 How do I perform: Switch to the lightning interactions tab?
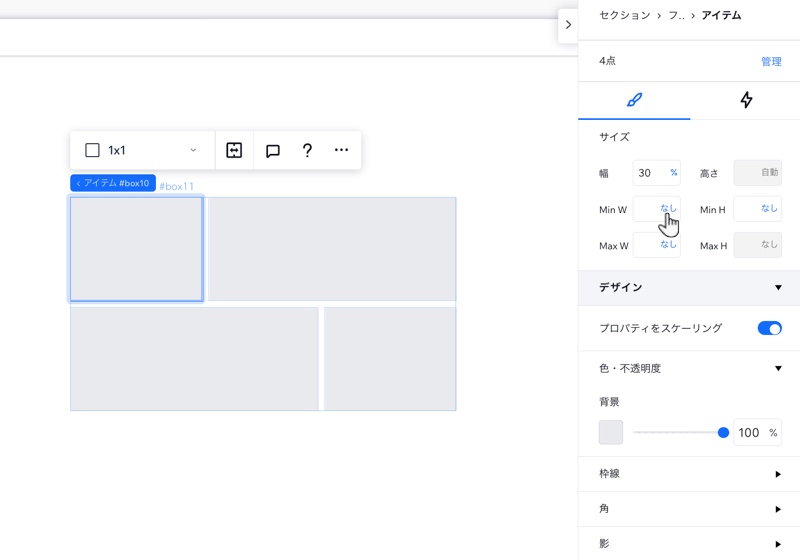point(746,99)
